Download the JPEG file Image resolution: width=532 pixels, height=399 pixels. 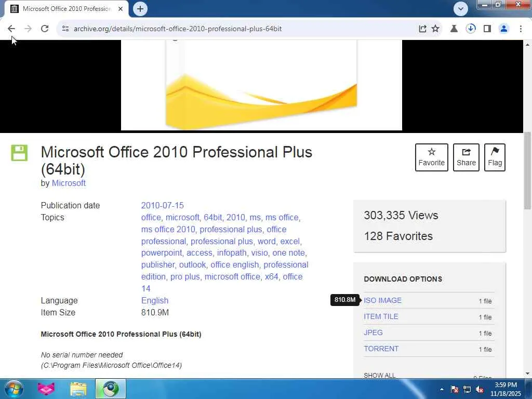click(373, 332)
